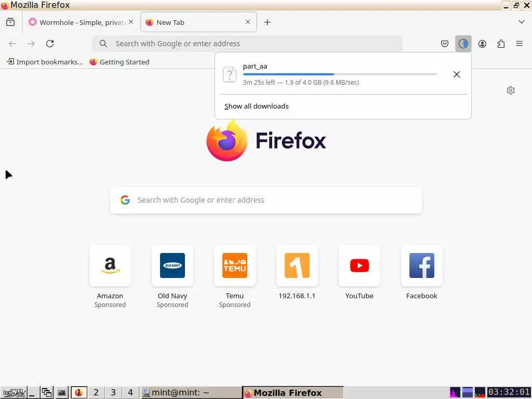532x399 pixels.
Task: Click the part_aa download progress bar
Action: 340,74
